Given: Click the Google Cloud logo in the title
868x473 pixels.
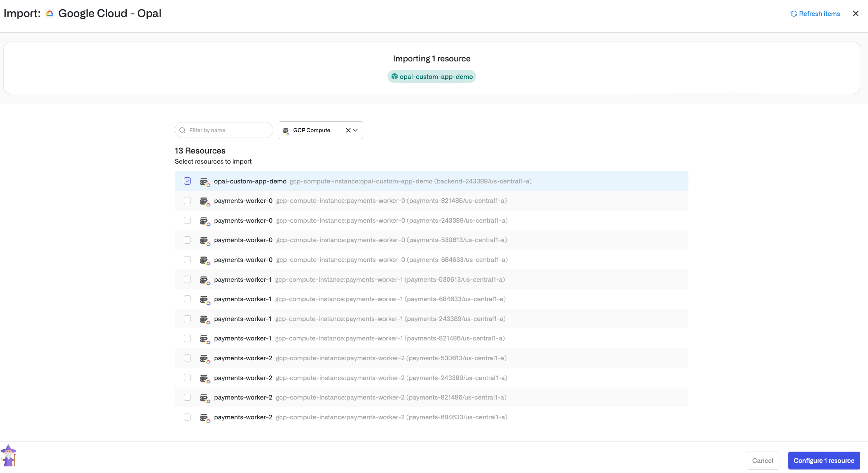Looking at the screenshot, I should click(x=50, y=14).
